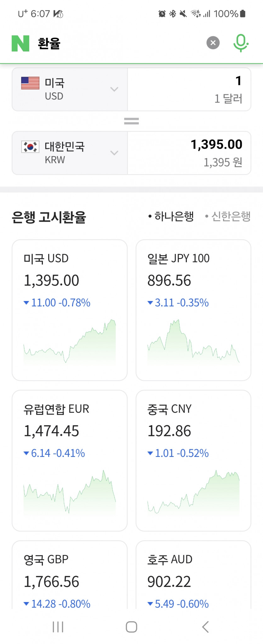Open the 일본 JPY 100 rate card
Image resolution: width=263 pixels, height=644 pixels.
click(x=193, y=310)
